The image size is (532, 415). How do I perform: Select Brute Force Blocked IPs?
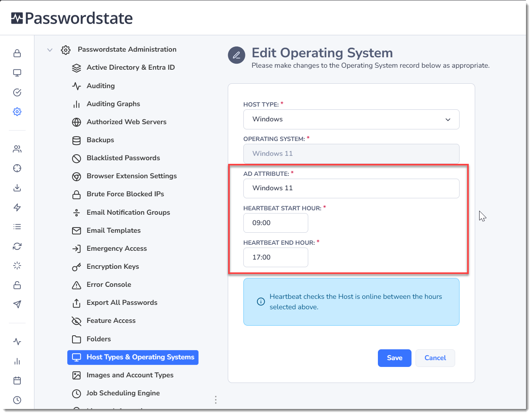[125, 194]
